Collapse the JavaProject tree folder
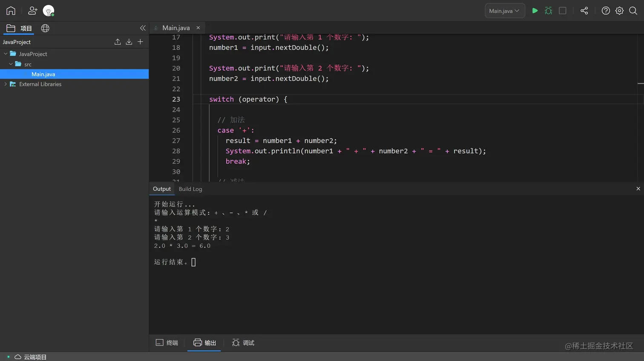Viewport: 644px width, 361px height. (x=6, y=54)
